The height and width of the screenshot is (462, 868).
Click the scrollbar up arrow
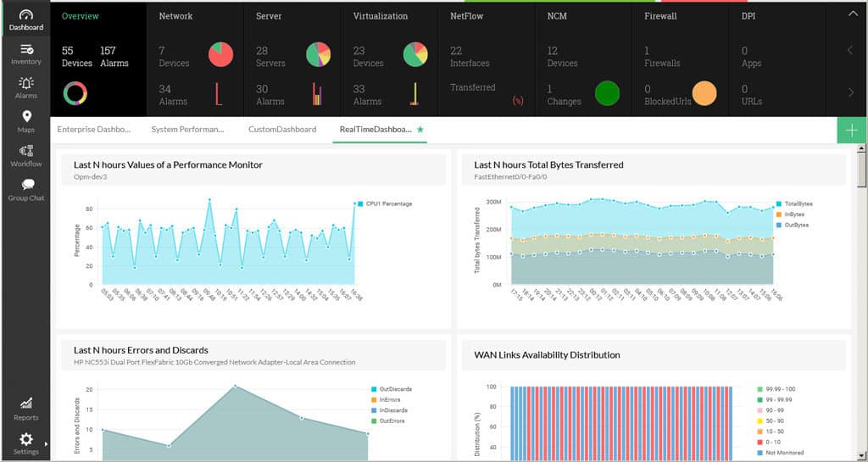tap(861, 149)
